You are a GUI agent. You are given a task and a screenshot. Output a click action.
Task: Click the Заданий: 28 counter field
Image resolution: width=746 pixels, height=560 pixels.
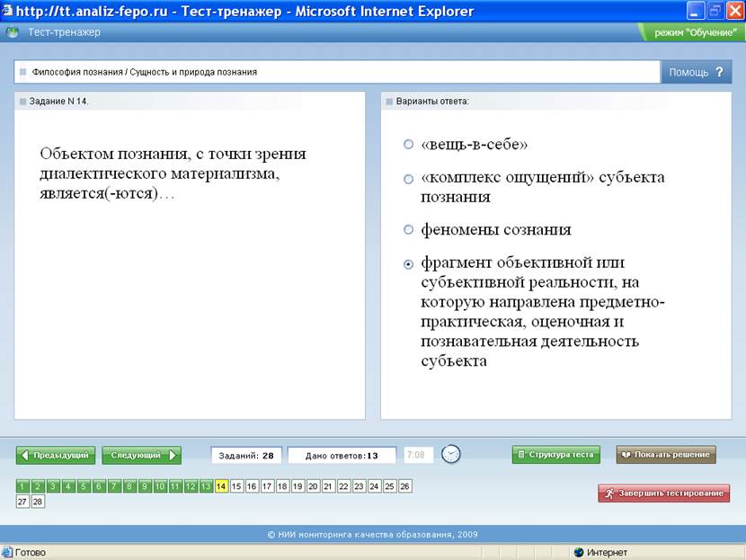coord(246,456)
